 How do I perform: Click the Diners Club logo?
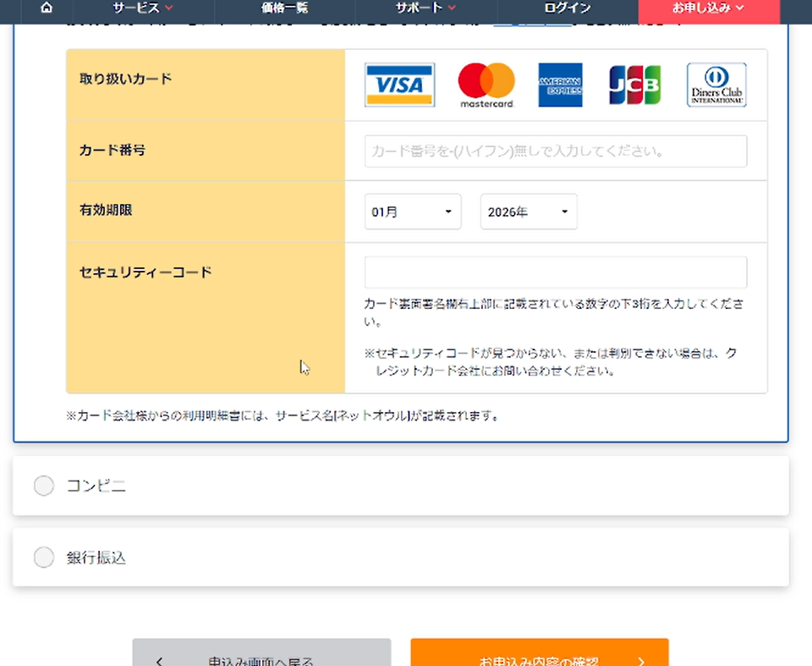pos(716,85)
